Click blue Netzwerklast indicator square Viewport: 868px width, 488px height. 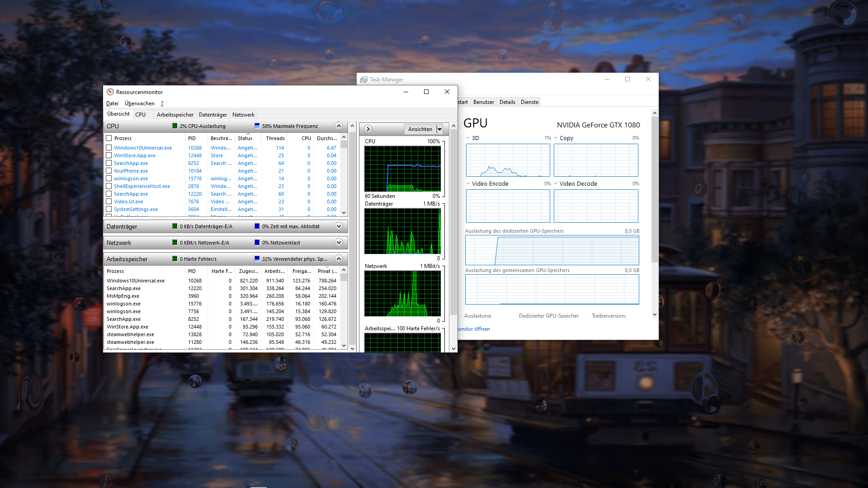257,243
